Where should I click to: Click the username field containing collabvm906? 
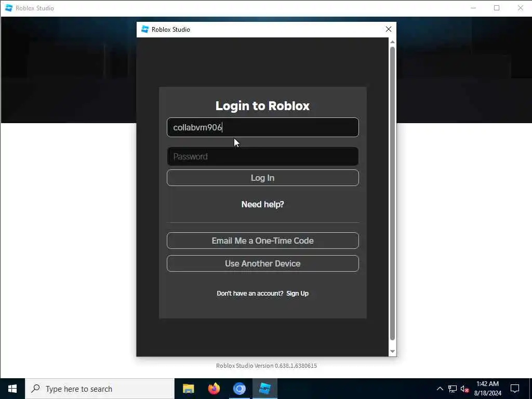coord(262,127)
